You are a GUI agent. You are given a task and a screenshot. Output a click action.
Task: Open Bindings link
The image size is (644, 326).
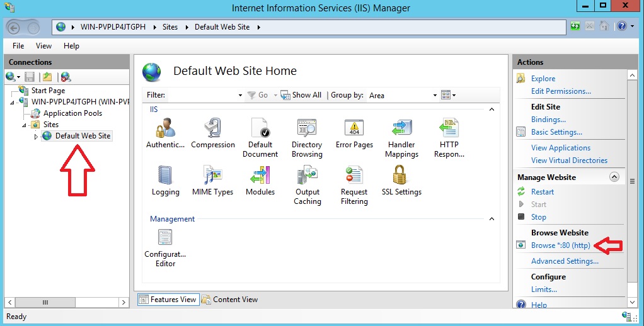(548, 120)
